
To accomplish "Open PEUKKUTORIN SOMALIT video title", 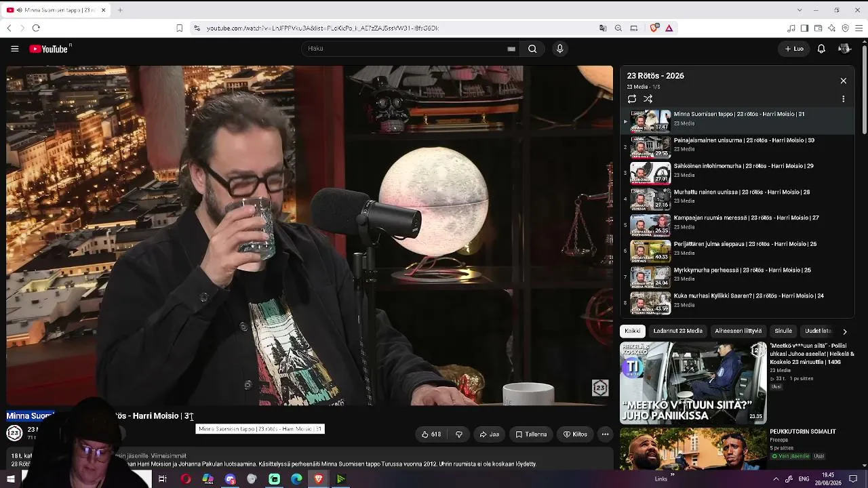I will click(803, 432).
